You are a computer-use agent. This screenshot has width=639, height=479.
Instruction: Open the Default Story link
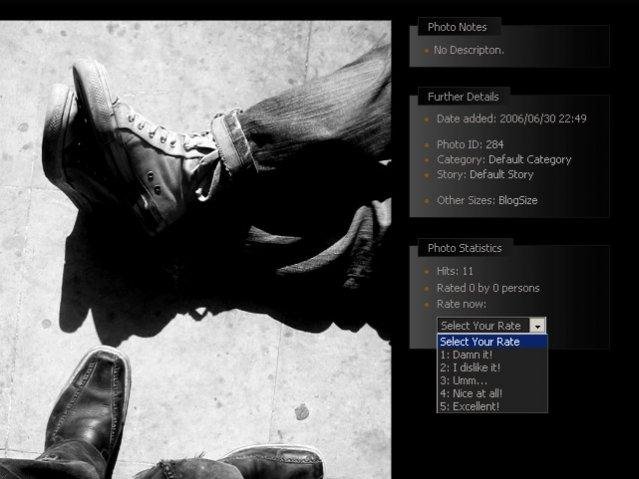tap(501, 174)
